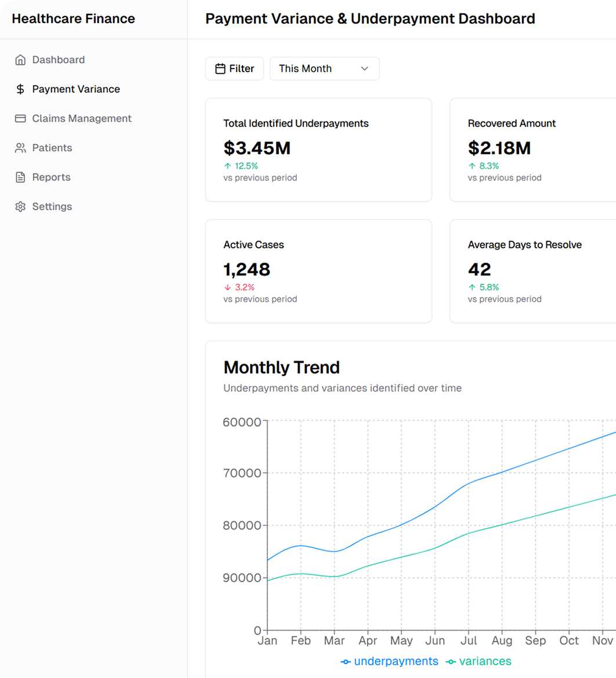Click the calendar icon in Filter button
This screenshot has width=616, height=678.
(x=220, y=68)
